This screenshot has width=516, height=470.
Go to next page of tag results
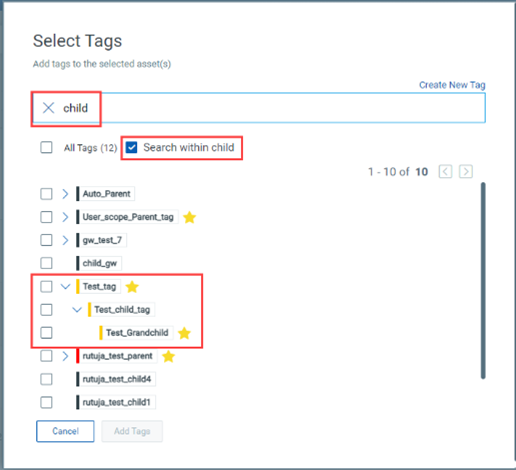click(x=466, y=172)
